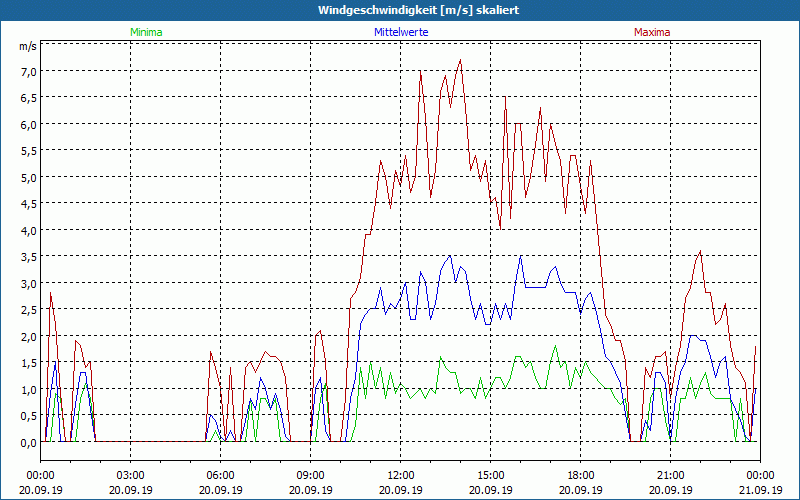The height and width of the screenshot is (500, 800).
Task: Click the 7,0 y-axis value
Action: [x=28, y=71]
